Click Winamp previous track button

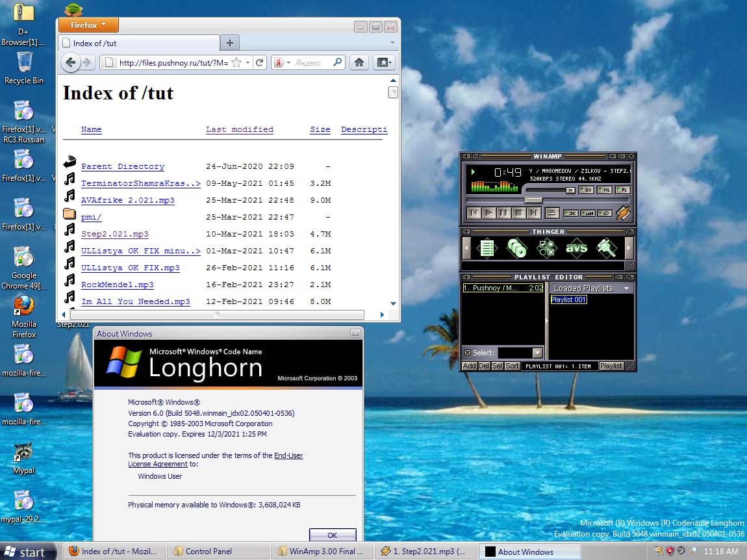click(474, 213)
